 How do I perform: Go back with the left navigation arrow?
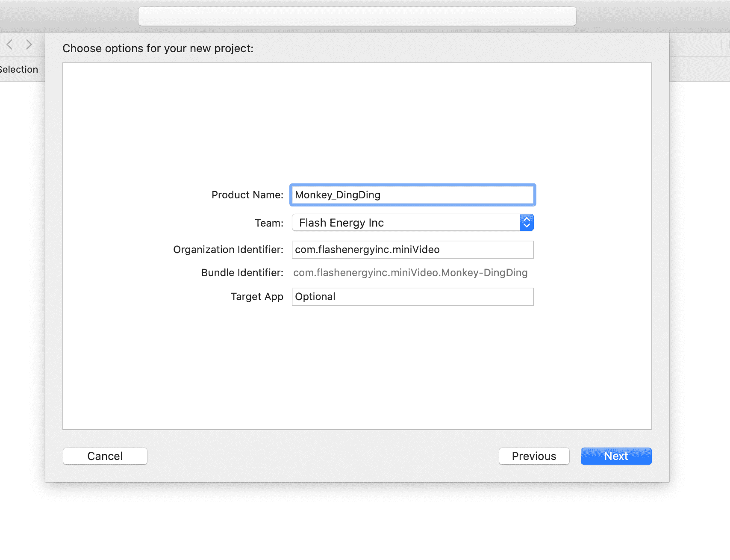(x=10, y=44)
